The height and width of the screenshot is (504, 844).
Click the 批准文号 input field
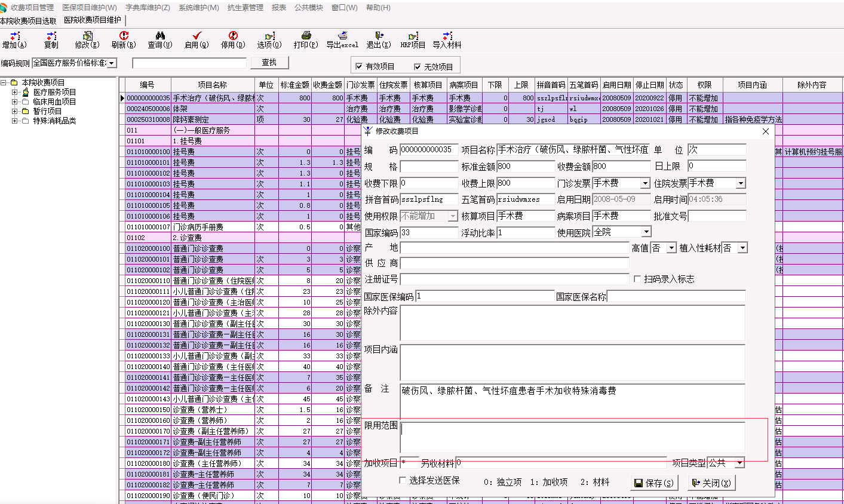pos(717,216)
